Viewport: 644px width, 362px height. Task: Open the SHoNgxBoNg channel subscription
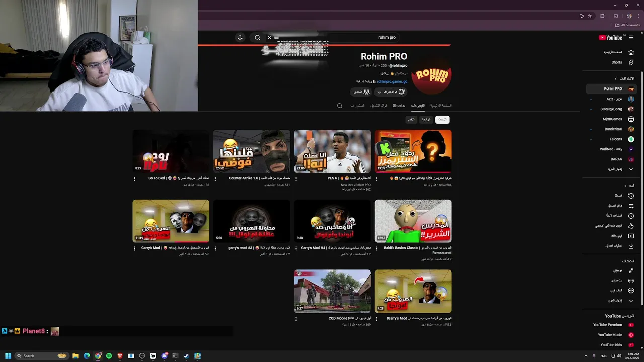coord(611,109)
